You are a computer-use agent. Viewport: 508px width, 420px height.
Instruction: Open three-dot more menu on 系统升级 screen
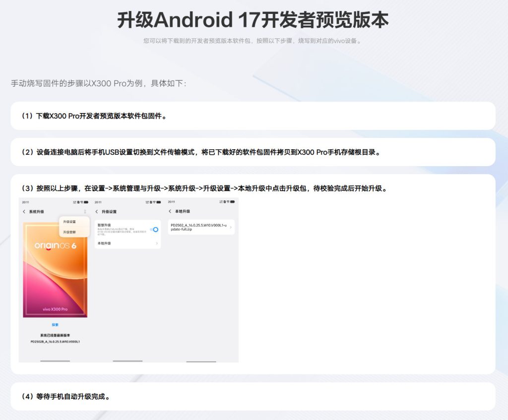tap(85, 212)
